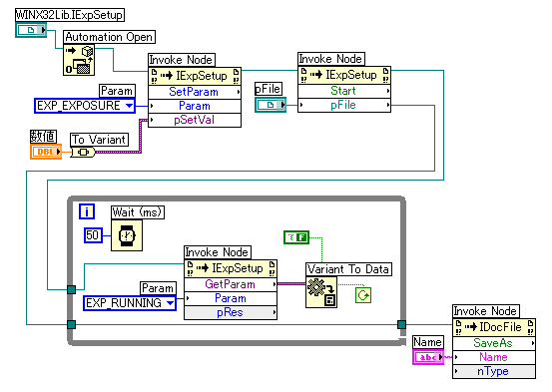
Task: Click the SetParam method selector
Action: 195,92
